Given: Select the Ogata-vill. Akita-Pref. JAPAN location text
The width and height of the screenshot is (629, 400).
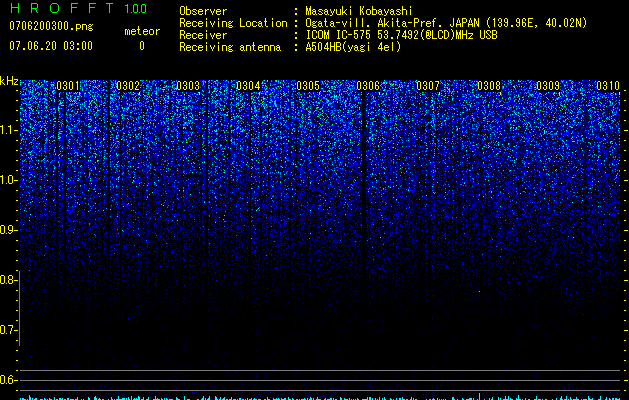Looking at the screenshot, I should point(446,23).
